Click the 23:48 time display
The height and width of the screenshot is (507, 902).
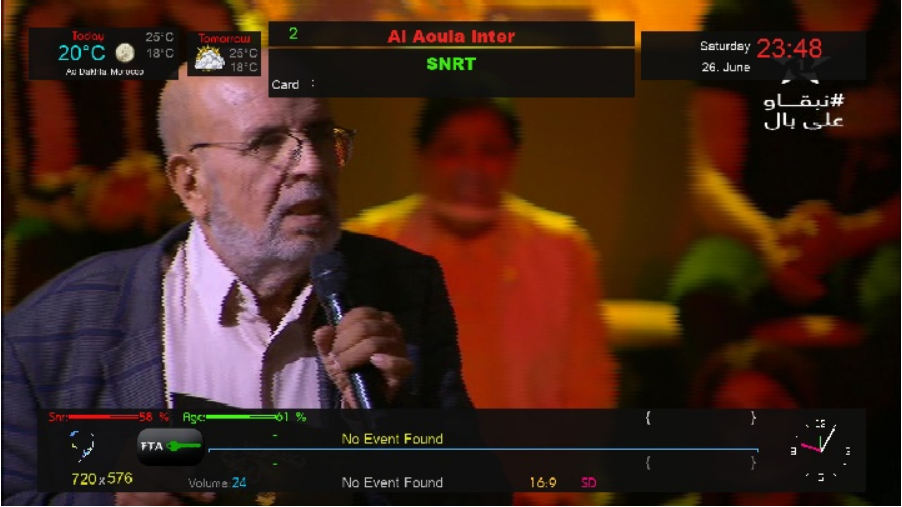click(789, 48)
